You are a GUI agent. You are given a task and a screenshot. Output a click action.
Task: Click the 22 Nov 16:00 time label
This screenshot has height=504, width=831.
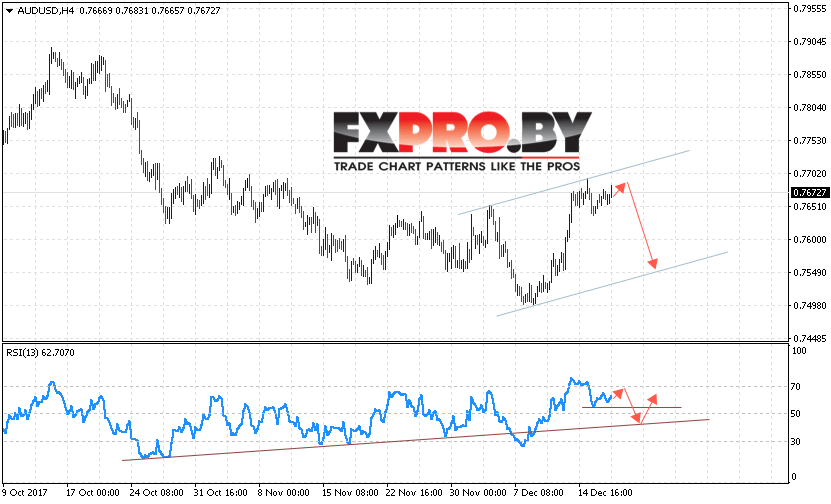coord(414,493)
